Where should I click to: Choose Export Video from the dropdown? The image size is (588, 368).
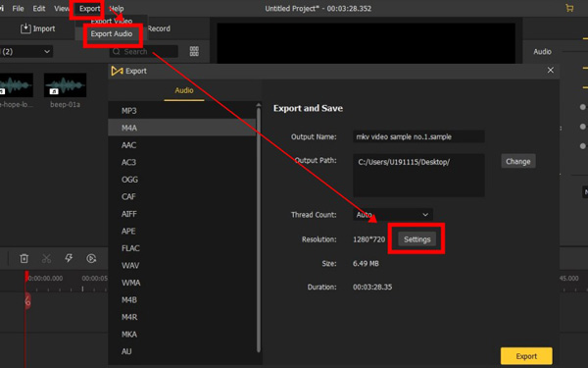click(112, 21)
